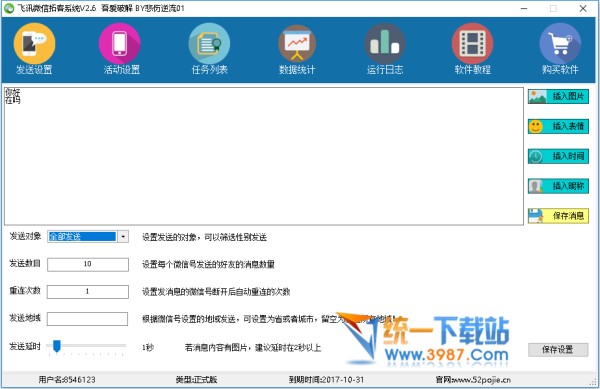Click inside the message text area
Image resolution: width=600 pixels, height=389 pixels.
pos(264,156)
